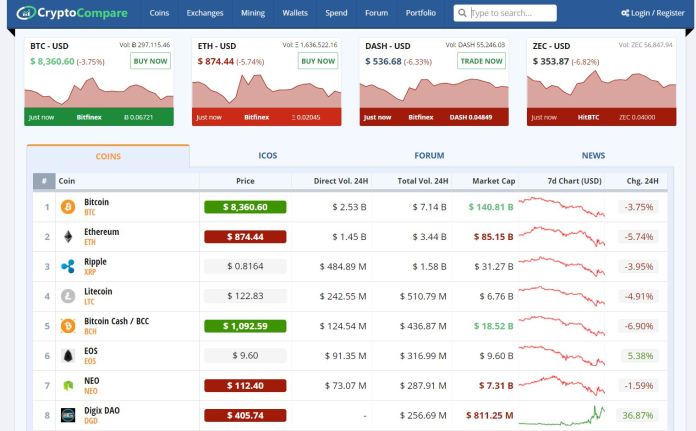
Task: Click Litecoin price $ 122.83
Action: pos(245,296)
